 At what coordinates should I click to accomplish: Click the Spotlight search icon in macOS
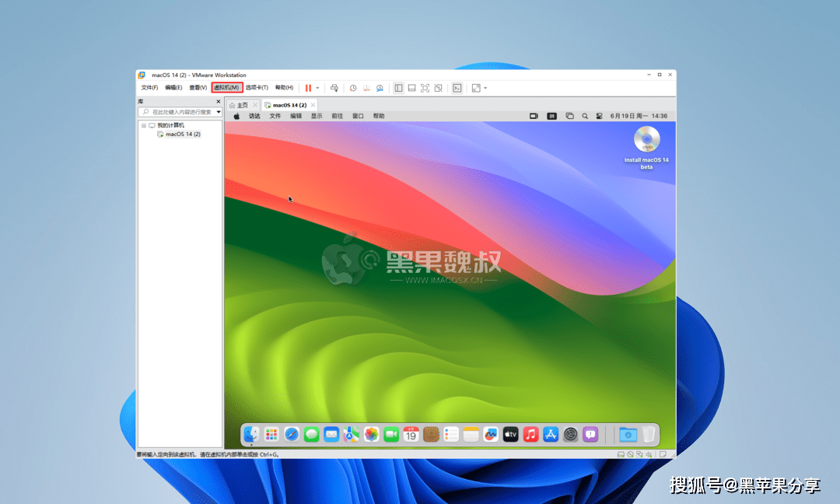pyautogui.click(x=585, y=116)
